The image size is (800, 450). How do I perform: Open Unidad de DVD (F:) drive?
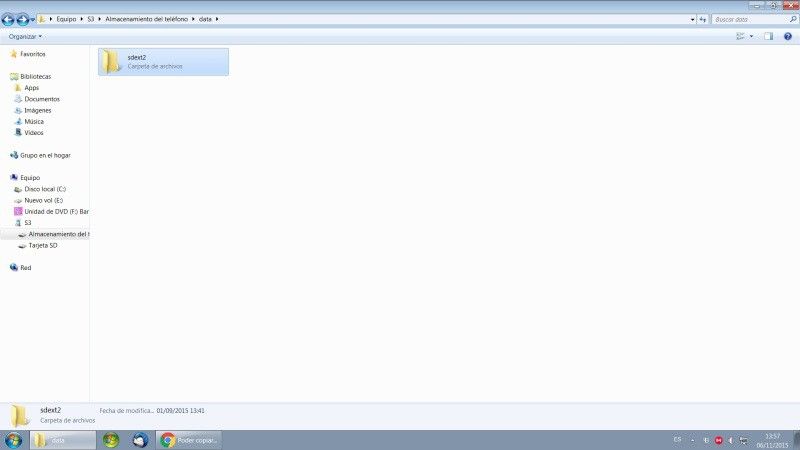[56, 211]
